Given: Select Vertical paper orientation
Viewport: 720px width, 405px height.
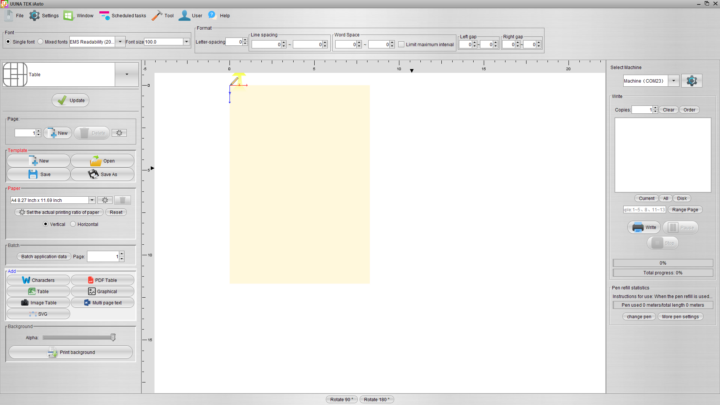Looking at the screenshot, I should 45,224.
